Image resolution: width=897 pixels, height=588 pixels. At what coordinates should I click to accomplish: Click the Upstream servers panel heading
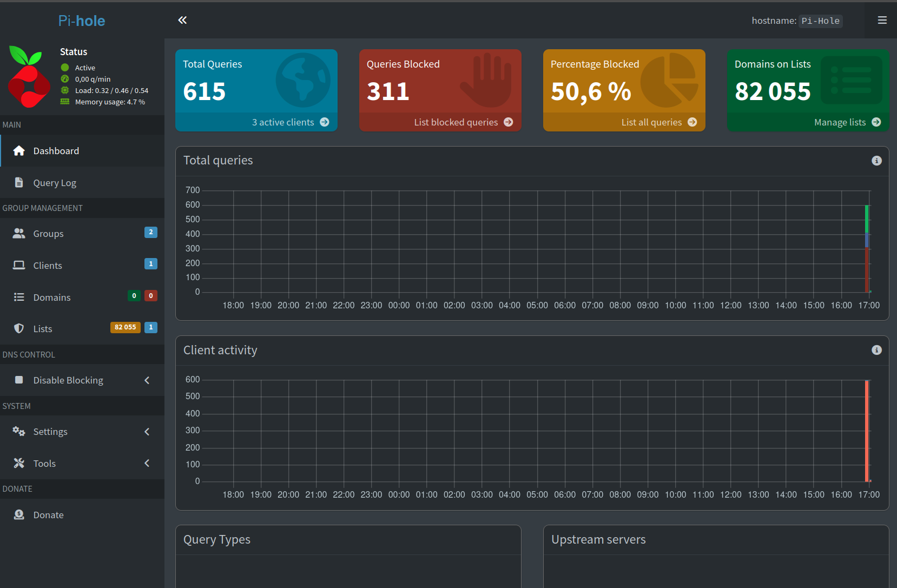[x=598, y=539]
